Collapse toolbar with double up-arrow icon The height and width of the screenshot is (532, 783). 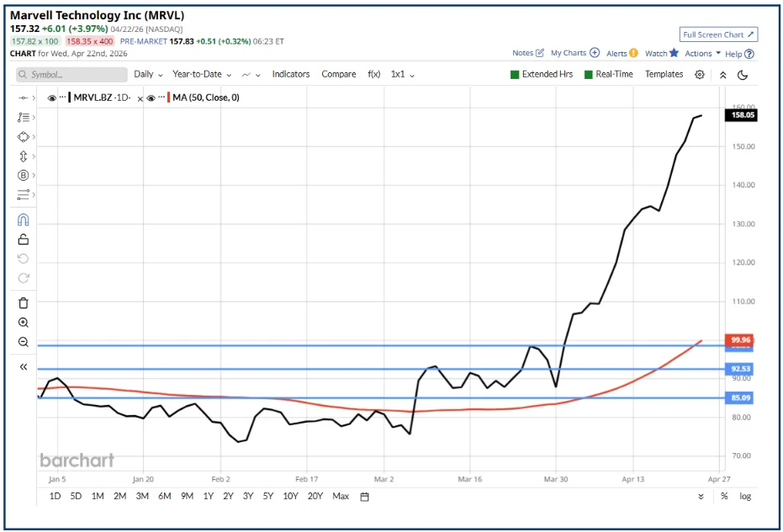[722, 75]
